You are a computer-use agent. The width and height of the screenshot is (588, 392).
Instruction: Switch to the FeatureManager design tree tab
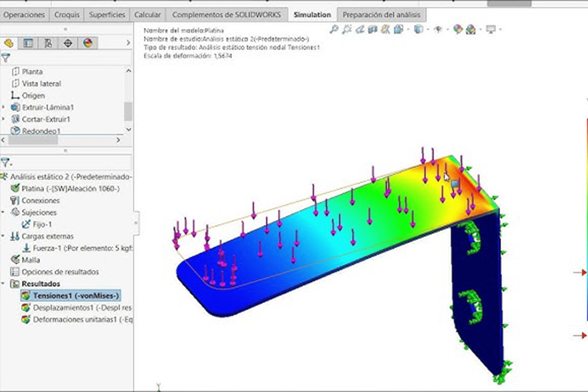pos(9,43)
